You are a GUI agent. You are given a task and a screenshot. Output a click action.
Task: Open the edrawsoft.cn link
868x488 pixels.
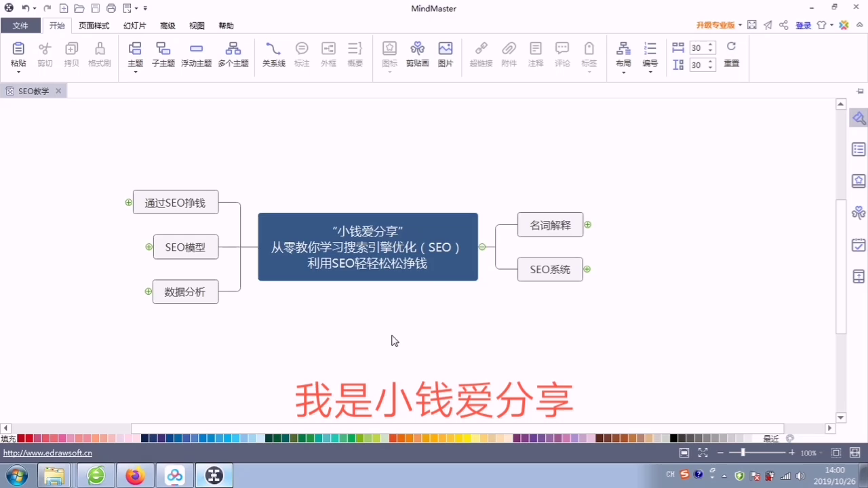[x=47, y=453]
